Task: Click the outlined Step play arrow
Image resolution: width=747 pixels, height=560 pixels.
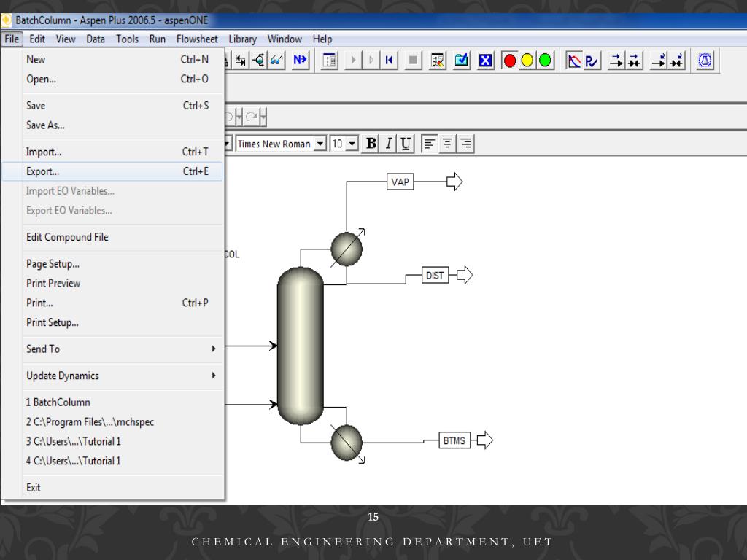Action: click(371, 61)
